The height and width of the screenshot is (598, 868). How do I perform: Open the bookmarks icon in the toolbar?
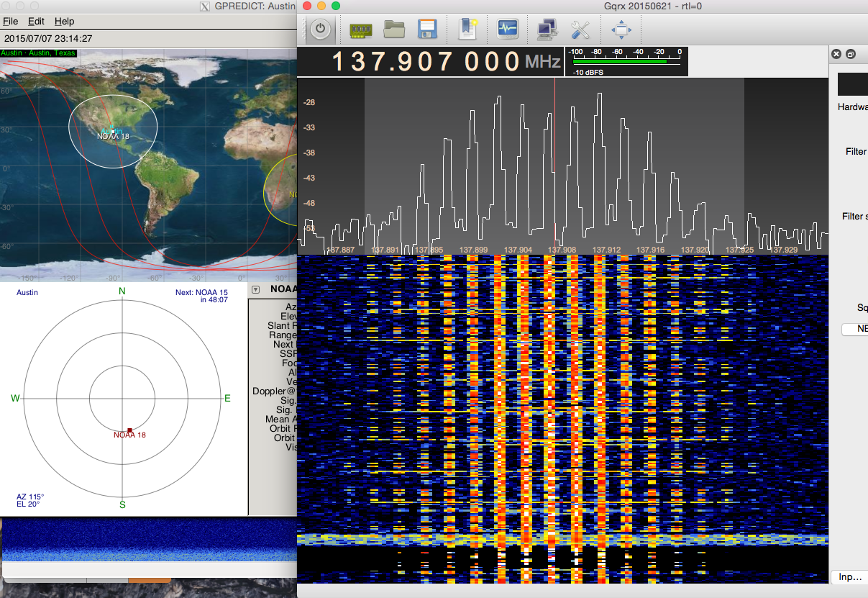(x=468, y=29)
